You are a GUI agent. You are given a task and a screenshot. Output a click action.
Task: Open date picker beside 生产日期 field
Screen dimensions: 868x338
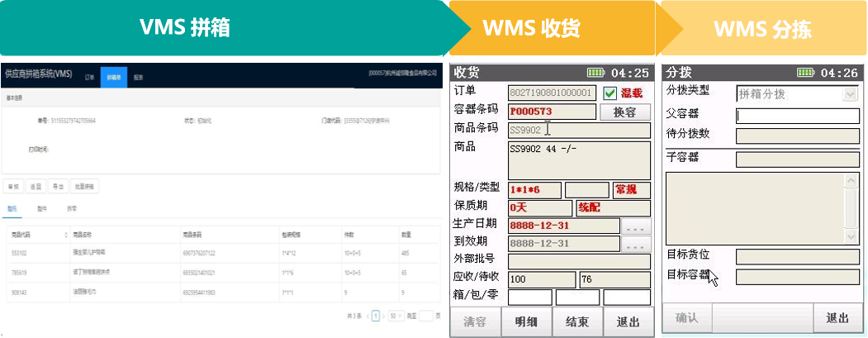(x=636, y=226)
